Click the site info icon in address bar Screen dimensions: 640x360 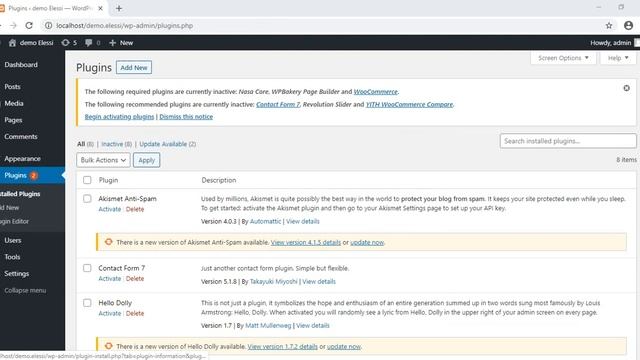[x=48, y=25]
